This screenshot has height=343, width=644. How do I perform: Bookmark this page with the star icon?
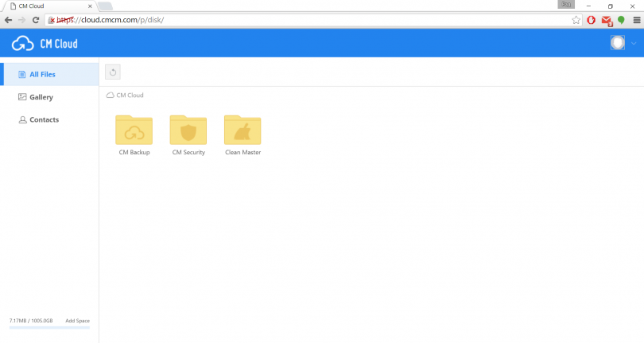[576, 19]
